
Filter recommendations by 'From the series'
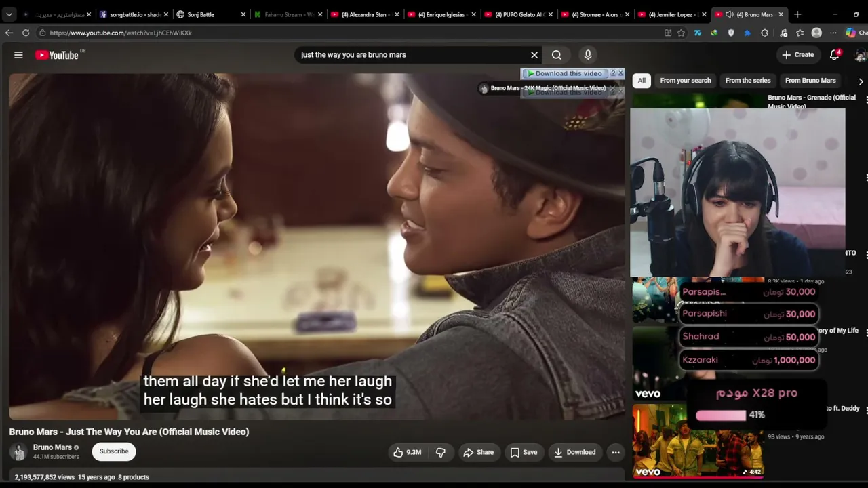click(x=748, y=81)
